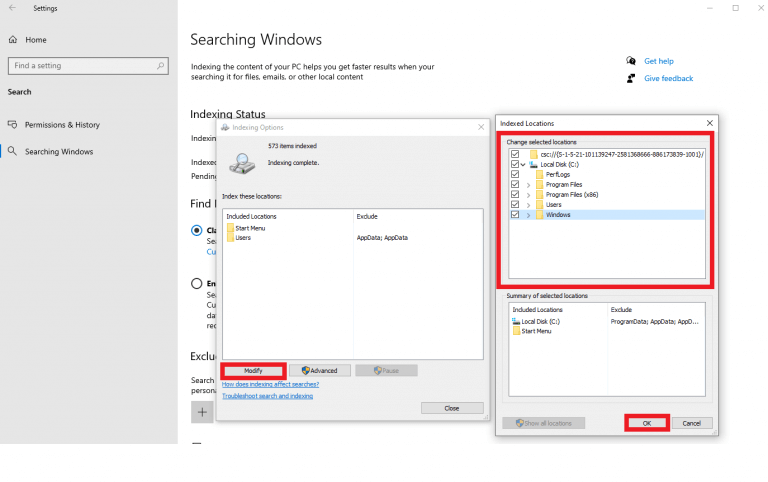
Task: Select 'Start Menu' label in Indexing Options list
Action: coord(250,228)
